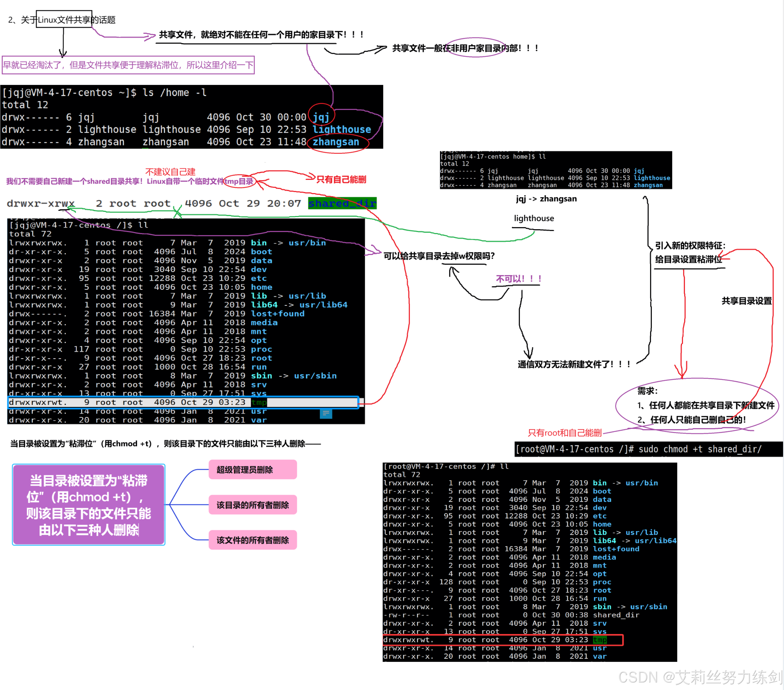The image size is (784, 690).
Task: Click the purple mind map root node
Action: coord(89,505)
